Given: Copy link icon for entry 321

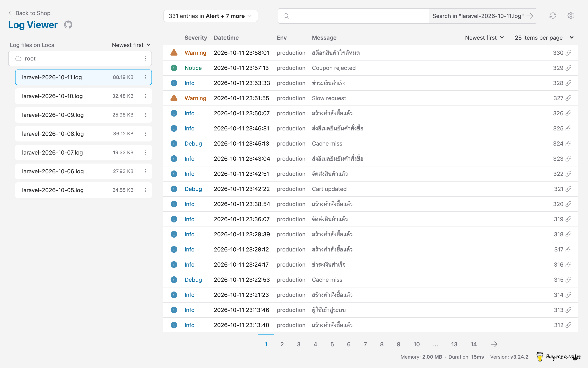Looking at the screenshot, I should click(x=568, y=189).
